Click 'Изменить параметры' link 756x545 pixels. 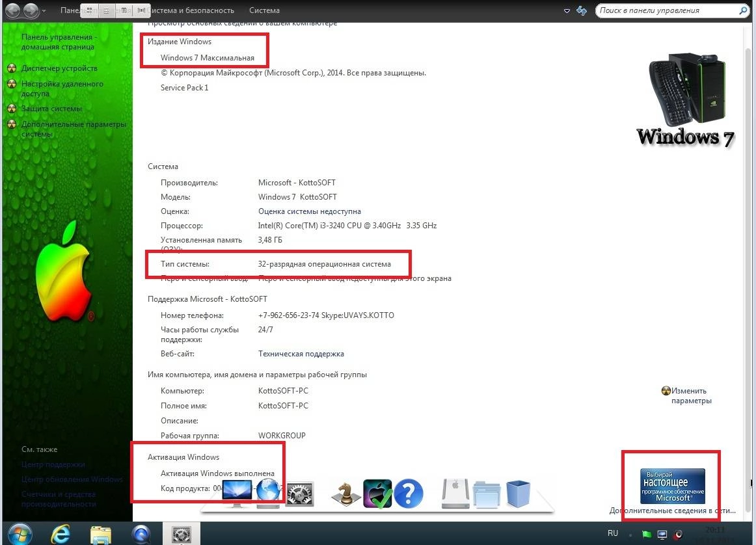pos(692,395)
